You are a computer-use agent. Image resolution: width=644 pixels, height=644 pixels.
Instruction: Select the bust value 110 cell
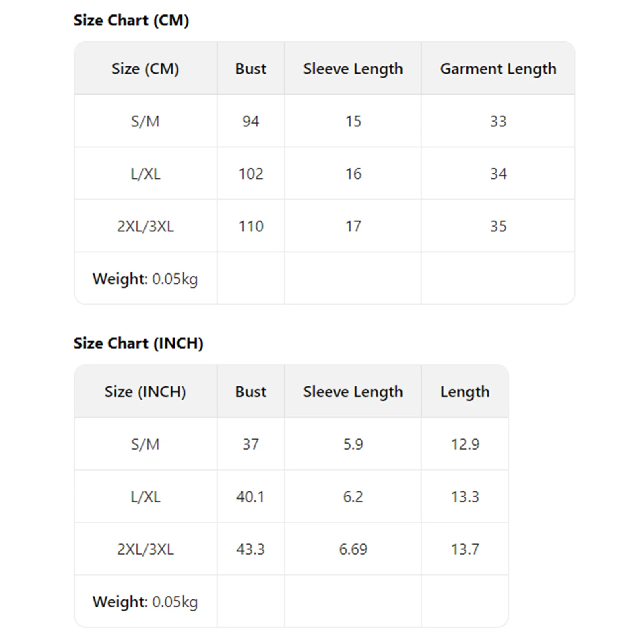251,226
